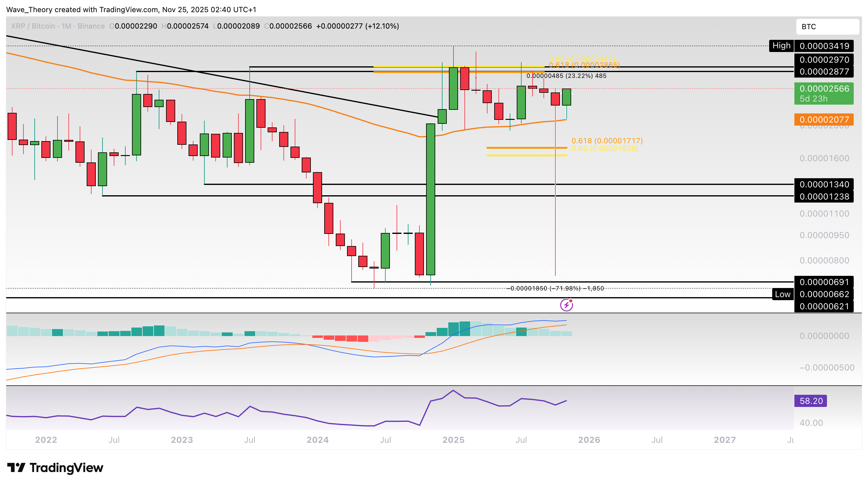Click the orange 0.00002077 moving average label

[824, 120]
